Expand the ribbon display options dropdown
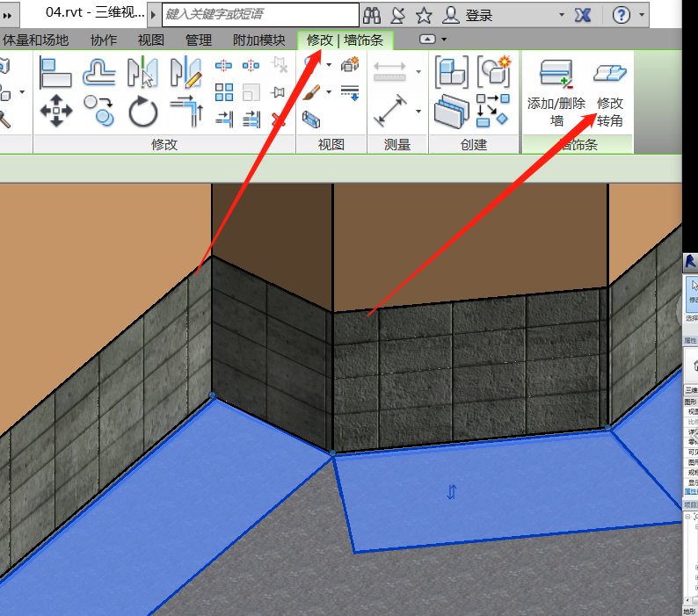This screenshot has height=616, width=698. [x=444, y=40]
